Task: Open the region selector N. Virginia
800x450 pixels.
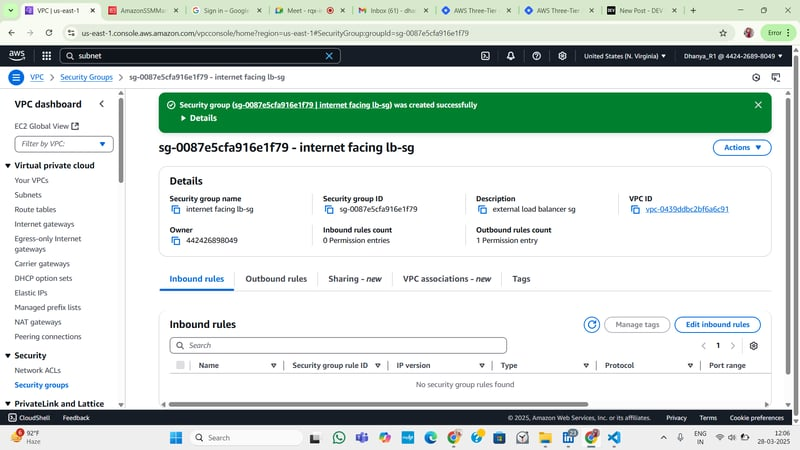Action: pyautogui.click(x=624, y=56)
